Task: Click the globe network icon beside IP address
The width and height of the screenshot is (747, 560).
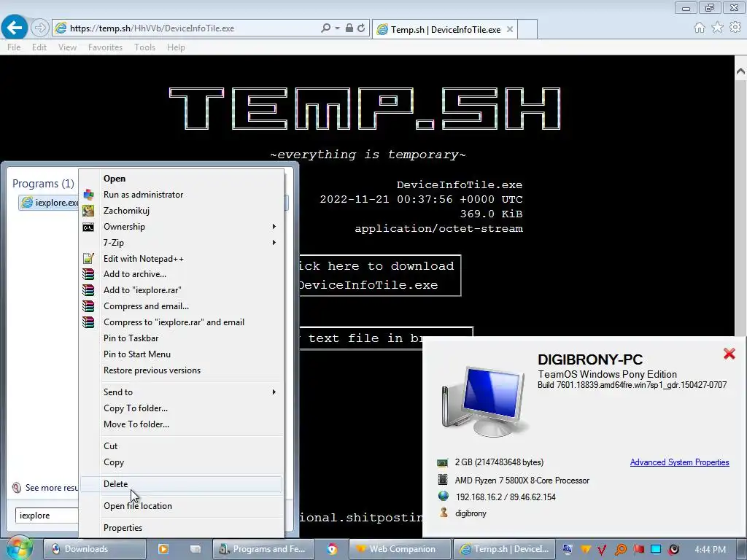Action: pos(443,496)
